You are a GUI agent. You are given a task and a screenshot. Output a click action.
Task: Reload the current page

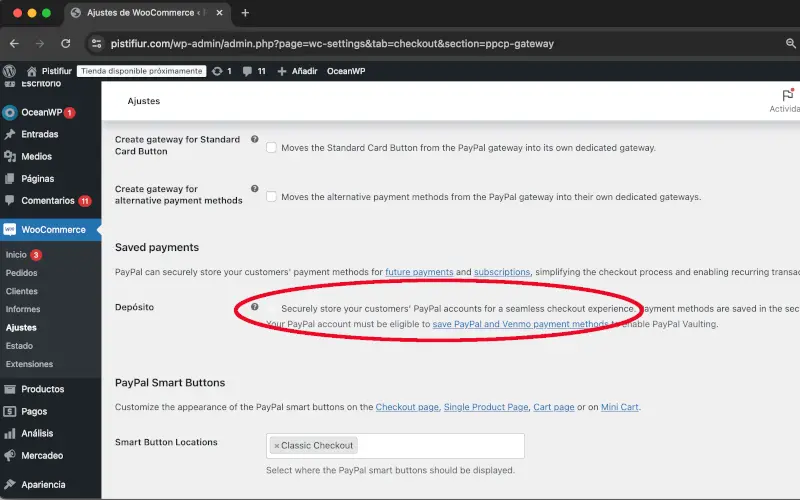click(x=66, y=44)
